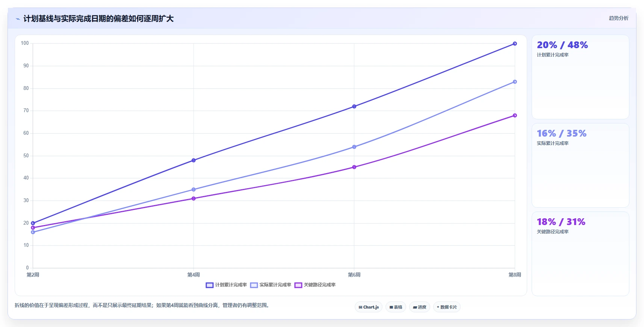Click the actual line point at 第4周 (35)
Screen dimensions: 644x327
coord(194,190)
